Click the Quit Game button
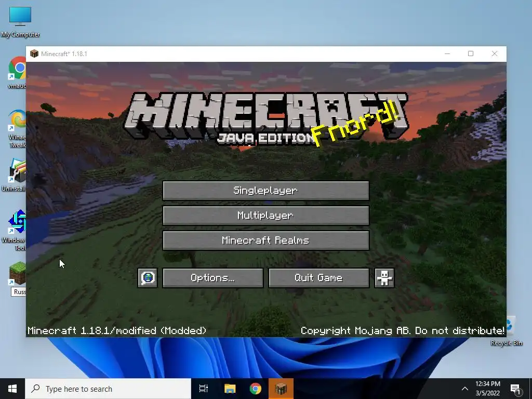This screenshot has height=399, width=532. click(x=318, y=278)
